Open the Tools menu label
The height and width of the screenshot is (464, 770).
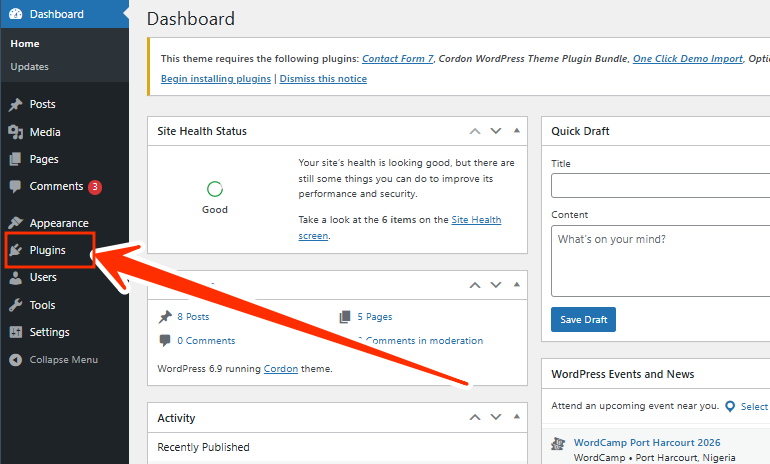coord(42,305)
